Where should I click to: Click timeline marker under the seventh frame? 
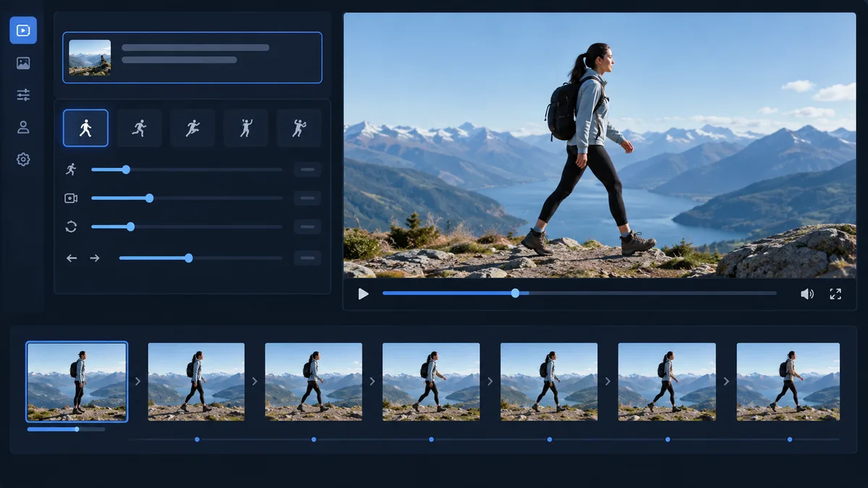790,439
